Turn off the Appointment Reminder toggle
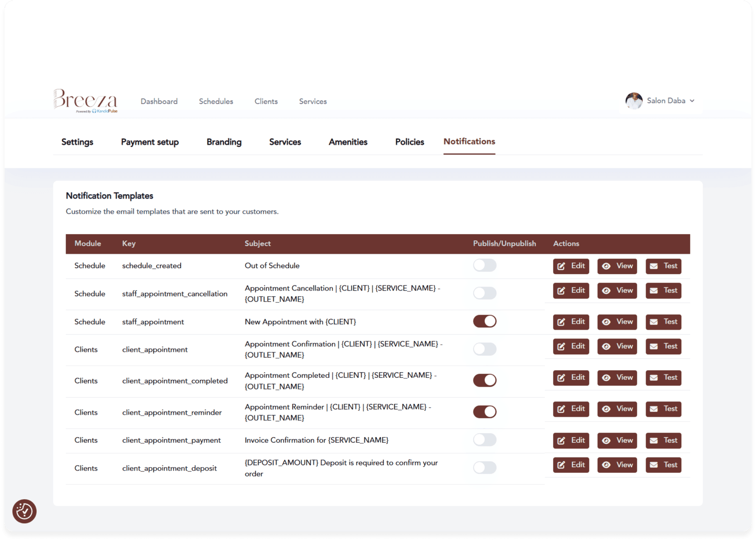Viewport: 756px width, 540px height. [485, 412]
